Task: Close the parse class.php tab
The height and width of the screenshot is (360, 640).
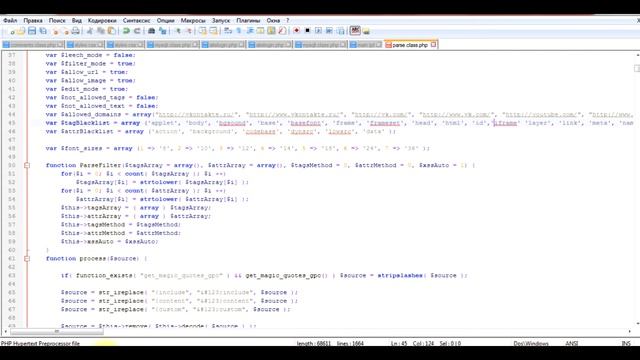Action: (x=433, y=44)
